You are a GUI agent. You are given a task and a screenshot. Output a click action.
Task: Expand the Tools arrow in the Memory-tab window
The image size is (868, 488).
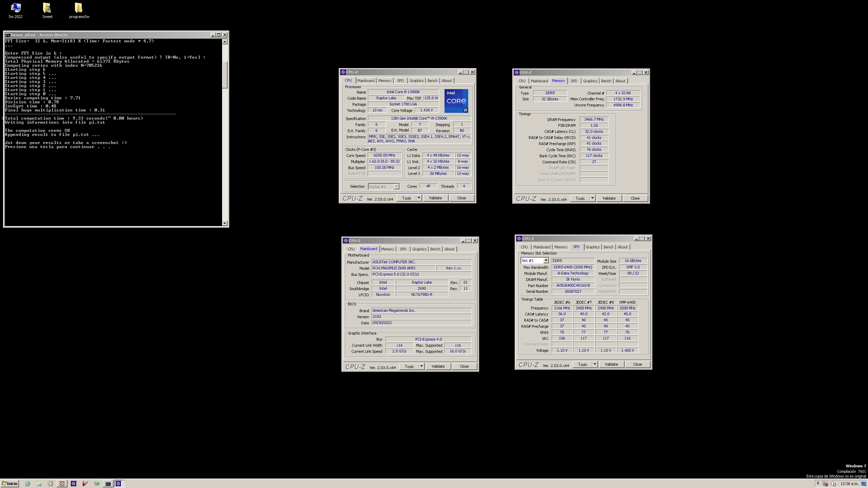click(x=593, y=198)
